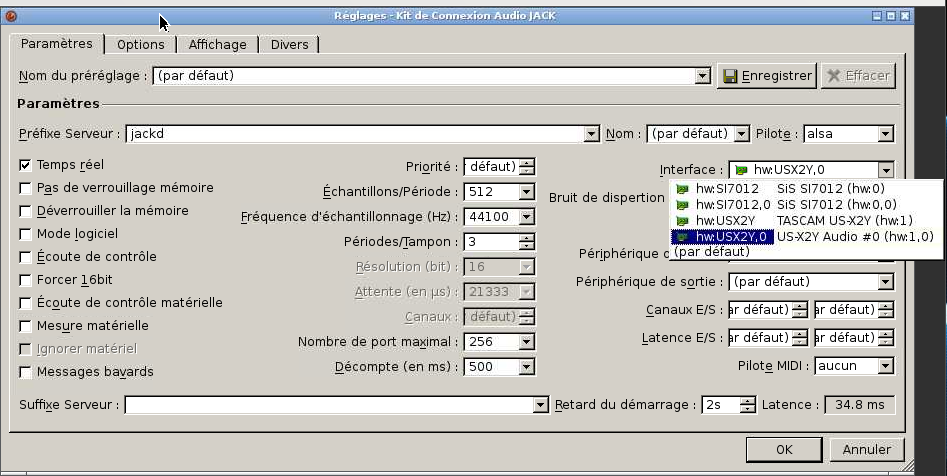Select hw:SI7012 SiS SI7012 (hw:0) entry
The height and width of the screenshot is (476, 947).
tap(805, 189)
